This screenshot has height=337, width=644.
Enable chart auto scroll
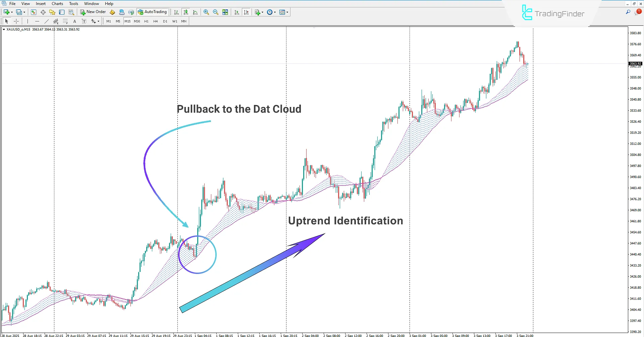click(x=236, y=12)
